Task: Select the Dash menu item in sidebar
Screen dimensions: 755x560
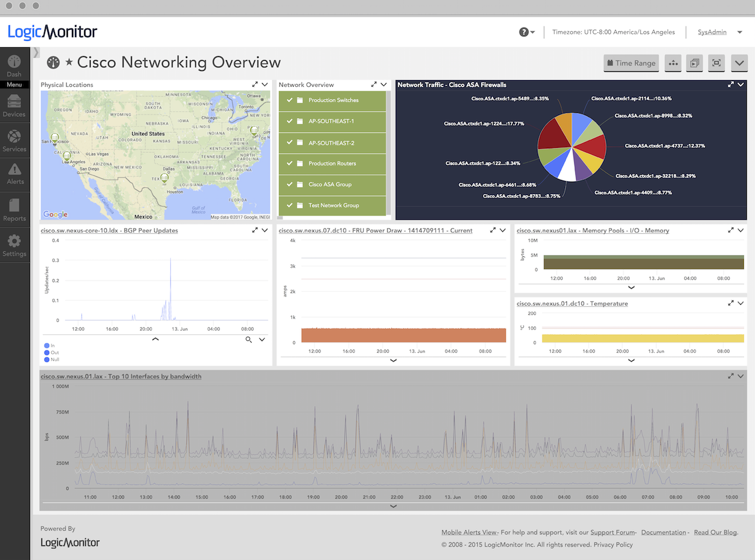Action: point(14,65)
